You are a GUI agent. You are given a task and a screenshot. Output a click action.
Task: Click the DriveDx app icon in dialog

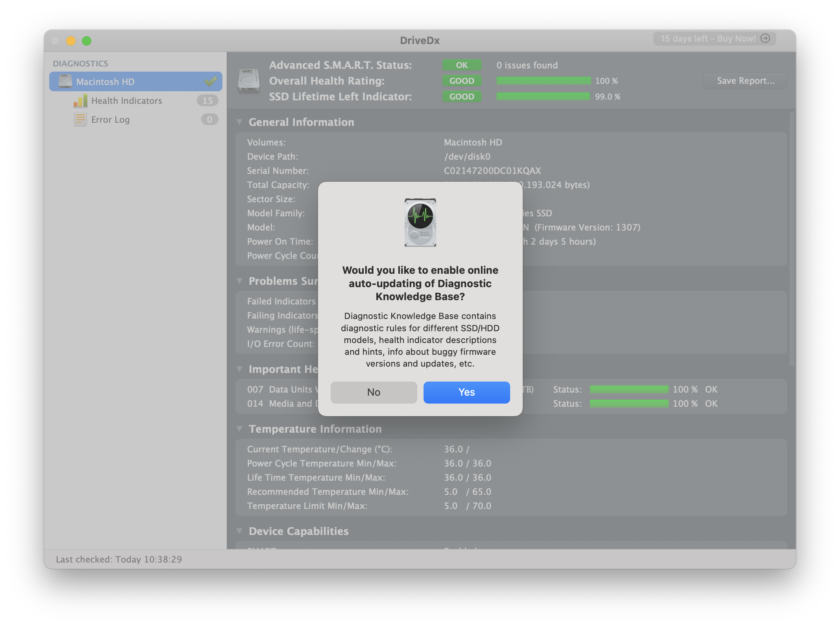(x=420, y=223)
